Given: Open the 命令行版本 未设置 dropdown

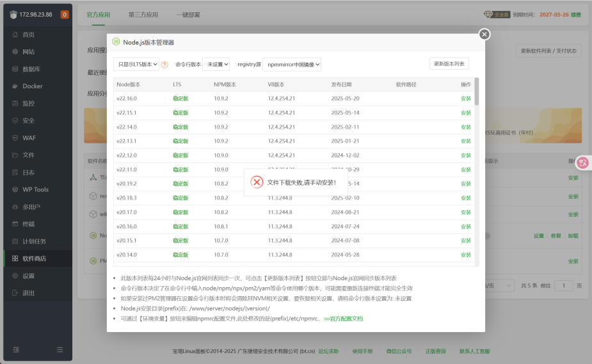Looking at the screenshot, I should point(216,64).
